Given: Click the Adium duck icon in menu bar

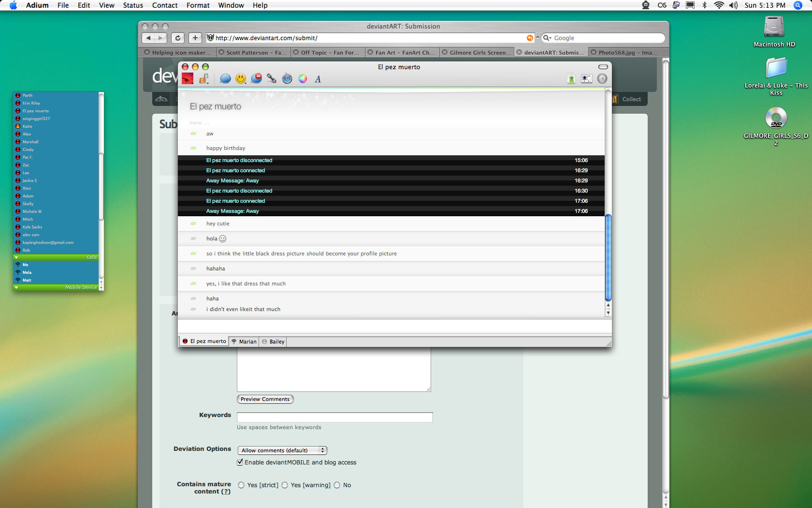Looking at the screenshot, I should pos(645,5).
